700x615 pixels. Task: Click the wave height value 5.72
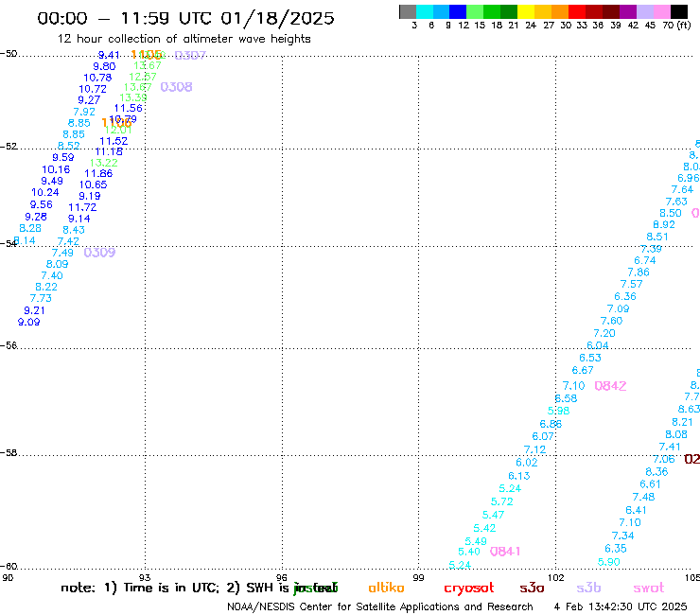point(501,502)
